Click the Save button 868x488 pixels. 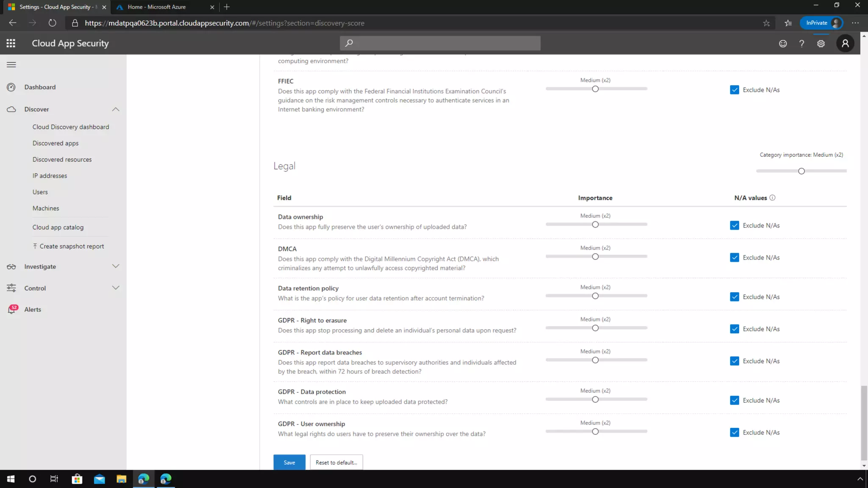tap(289, 463)
